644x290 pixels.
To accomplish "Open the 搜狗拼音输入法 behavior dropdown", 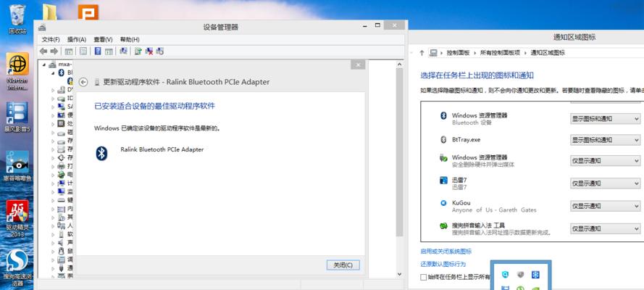I will click(x=606, y=229).
